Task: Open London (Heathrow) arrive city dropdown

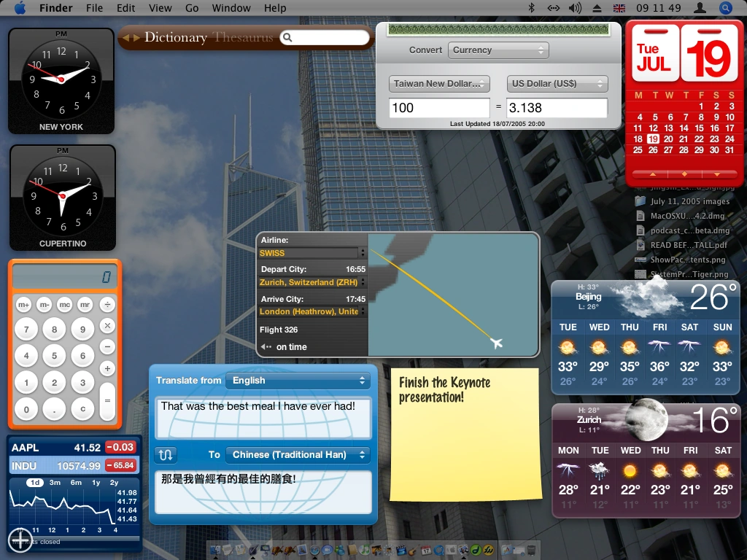Action: tap(312, 311)
